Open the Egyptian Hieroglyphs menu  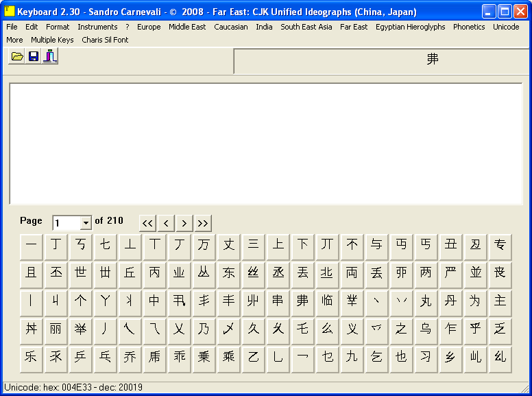click(x=410, y=27)
